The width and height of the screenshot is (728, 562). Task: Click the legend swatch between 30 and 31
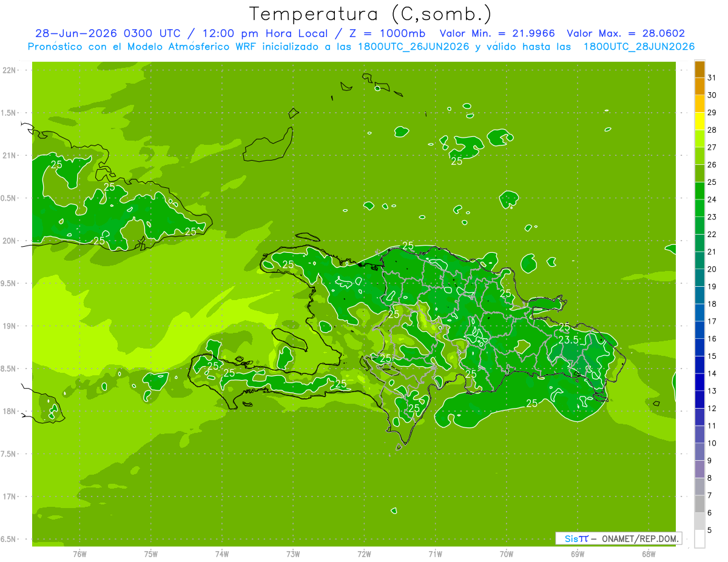699,87
